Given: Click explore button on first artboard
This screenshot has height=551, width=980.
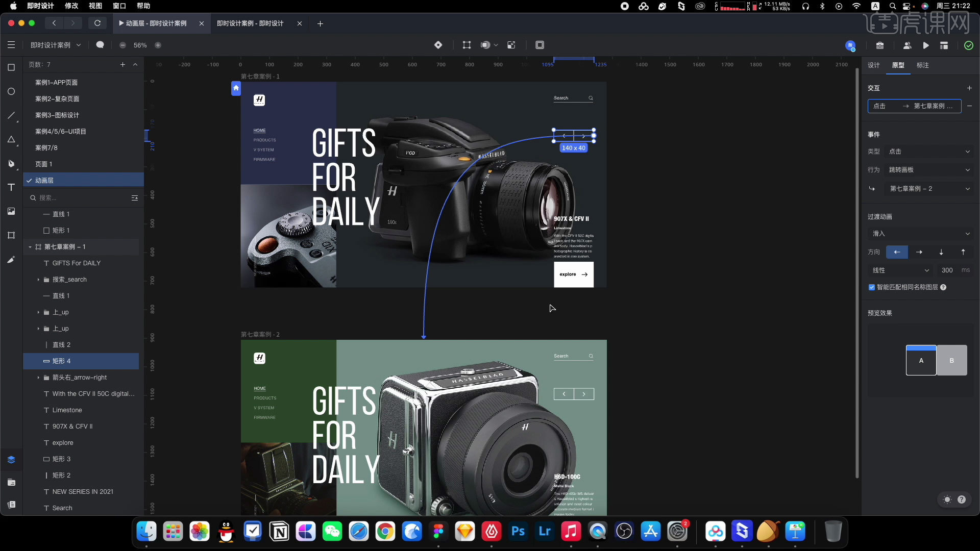Looking at the screenshot, I should click(x=574, y=274).
